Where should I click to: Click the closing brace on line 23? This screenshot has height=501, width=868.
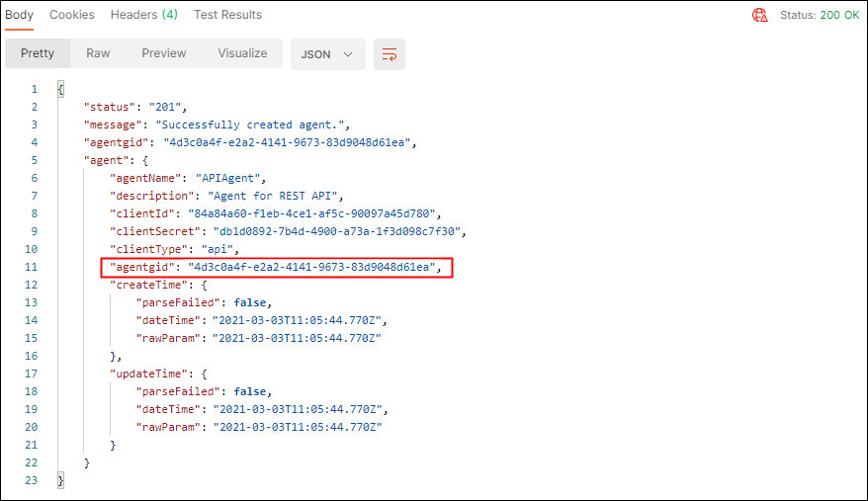pos(61,480)
